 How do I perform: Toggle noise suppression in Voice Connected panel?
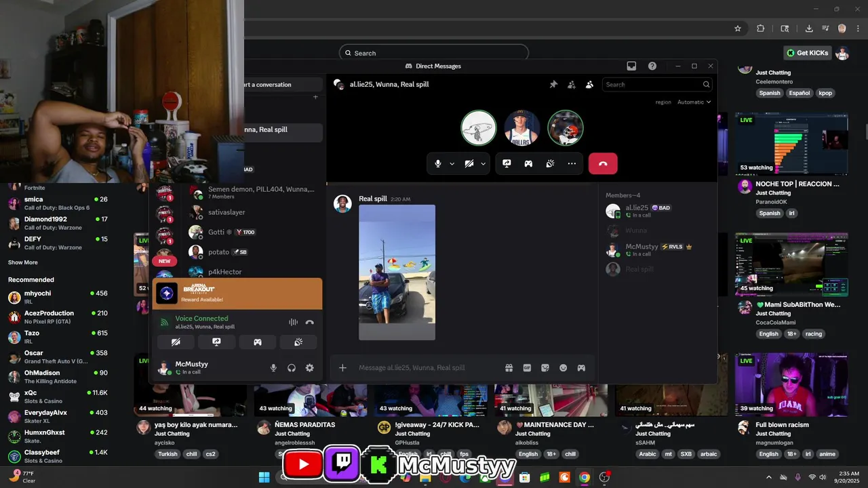pos(293,323)
